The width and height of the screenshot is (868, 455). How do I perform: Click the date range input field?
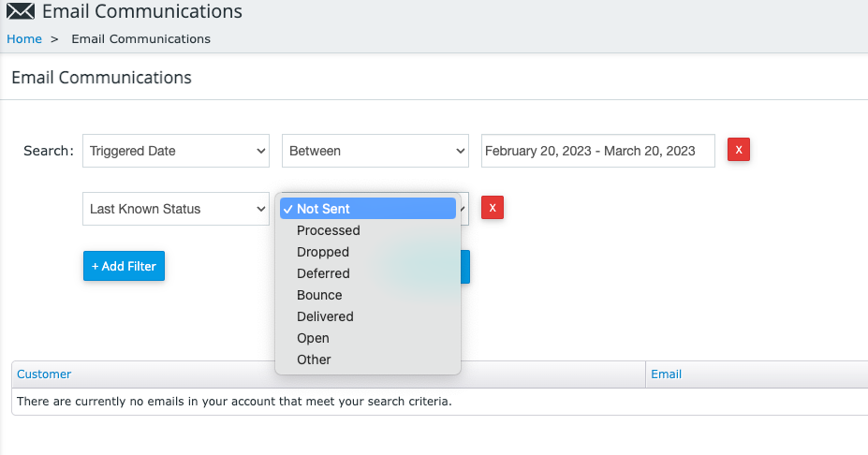(597, 151)
